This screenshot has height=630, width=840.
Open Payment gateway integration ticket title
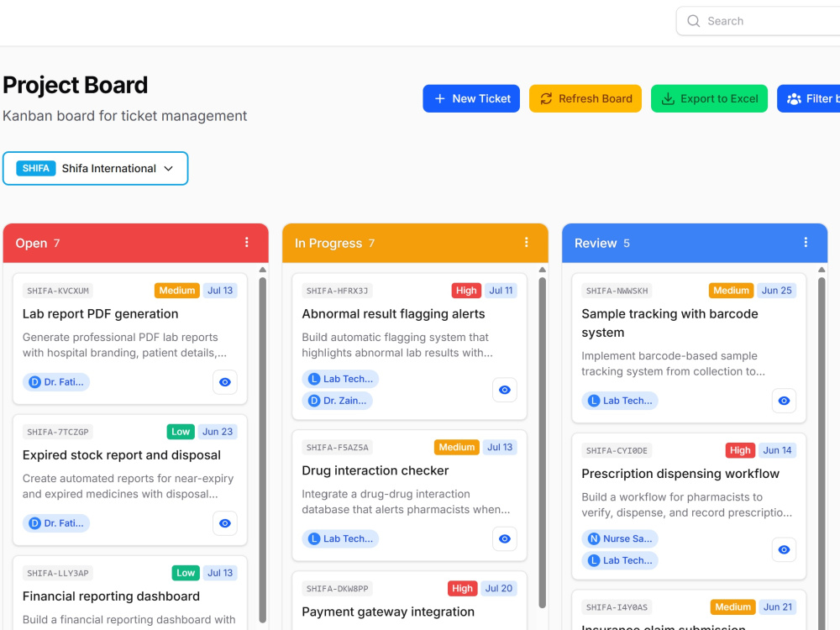[388, 612]
